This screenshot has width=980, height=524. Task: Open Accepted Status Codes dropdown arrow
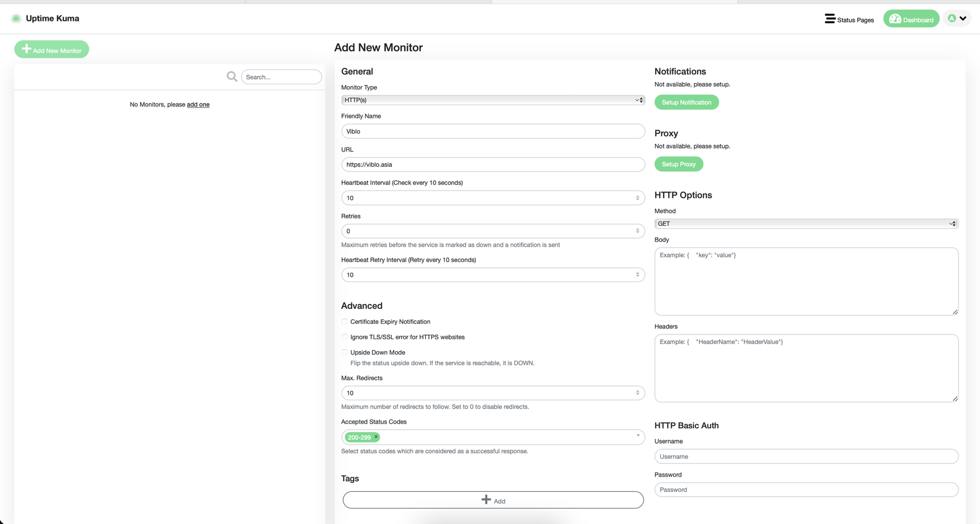pos(638,436)
